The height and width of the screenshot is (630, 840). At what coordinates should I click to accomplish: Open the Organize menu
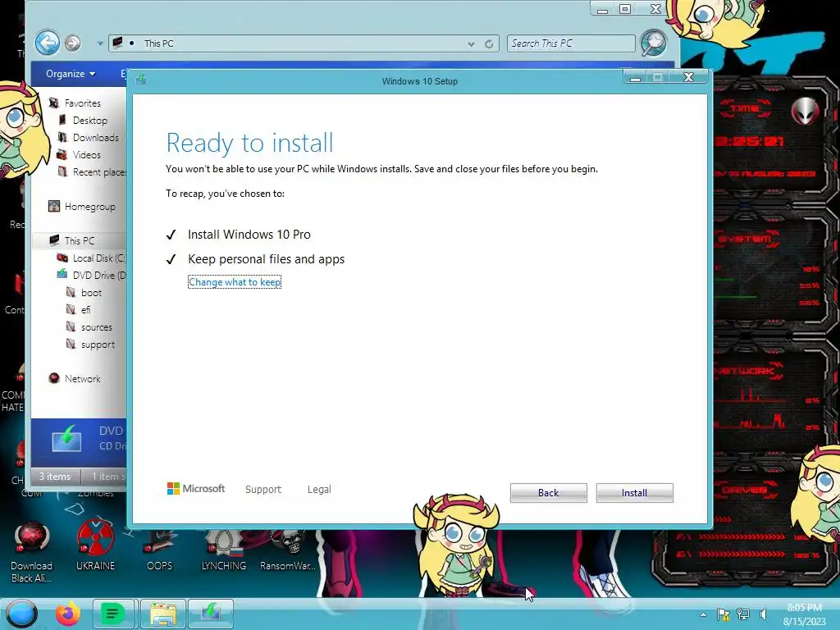71,74
